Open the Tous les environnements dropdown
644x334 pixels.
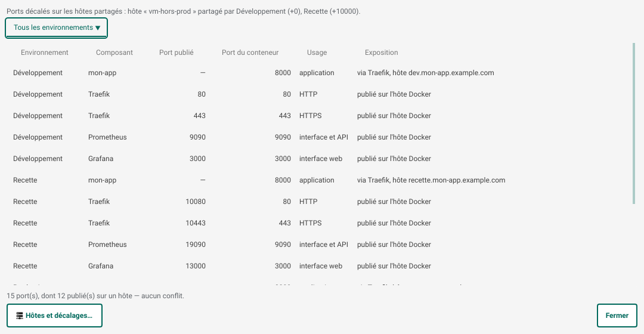[x=56, y=28]
